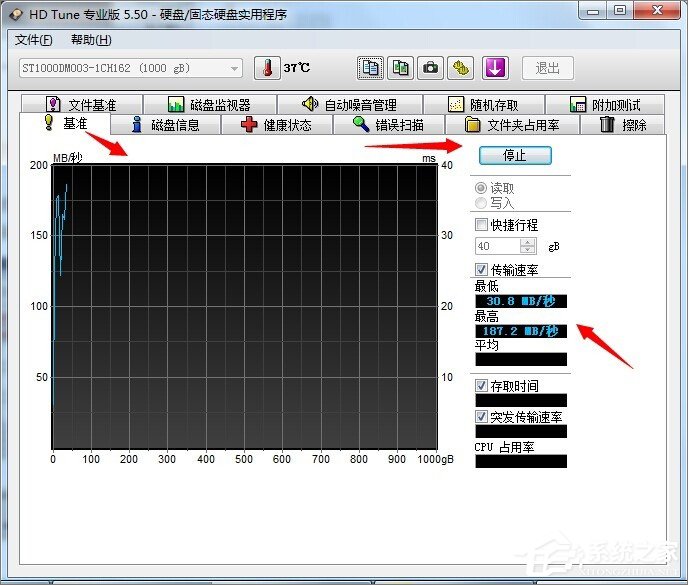688x585 pixels.
Task: Switch to the 随机存取 tab
Action: (484, 104)
